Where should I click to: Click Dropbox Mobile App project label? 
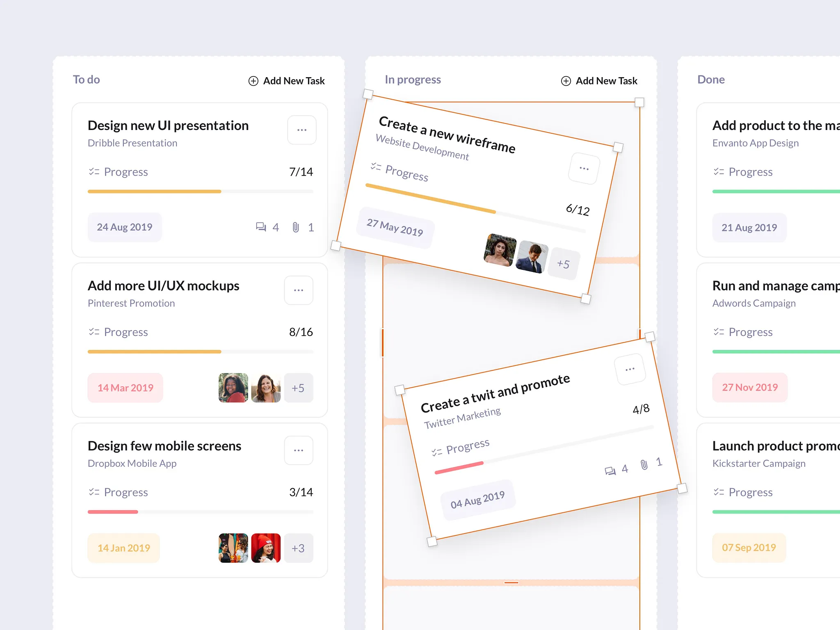pyautogui.click(x=132, y=463)
